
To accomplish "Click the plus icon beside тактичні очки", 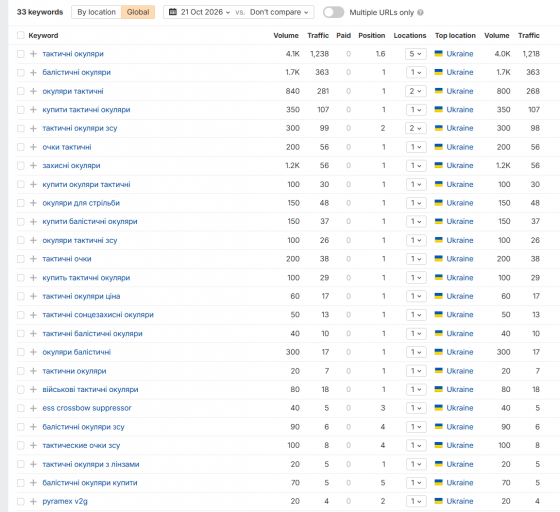I will point(33,259).
